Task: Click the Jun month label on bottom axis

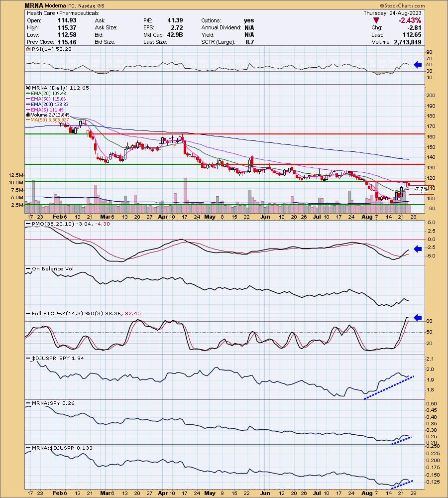Action: pyautogui.click(x=265, y=493)
